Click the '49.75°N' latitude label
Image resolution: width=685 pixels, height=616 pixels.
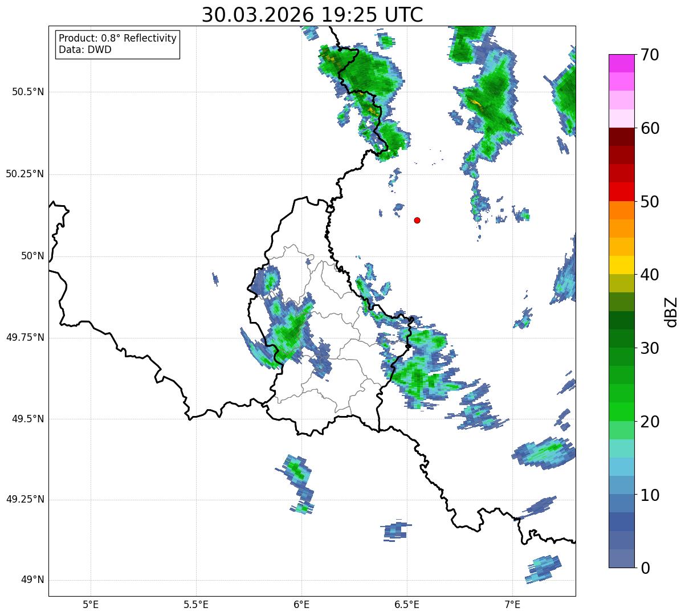[25, 337]
